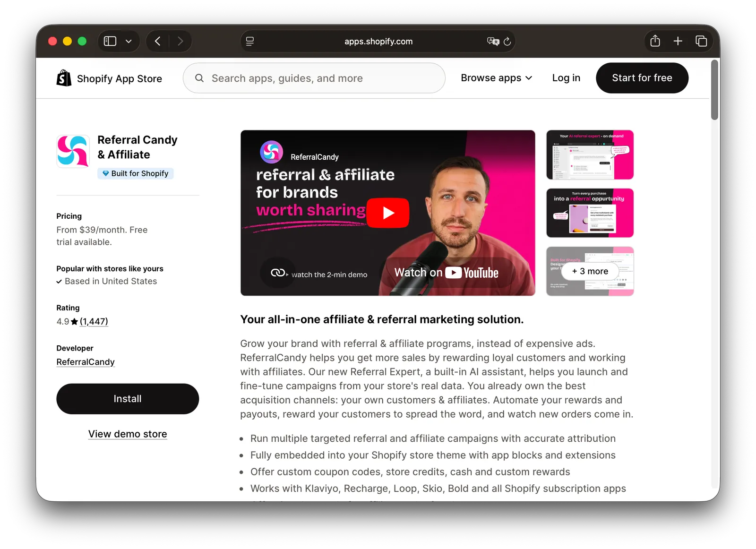Screen dimensions: 756x549
Task: Click the 'Run multiple targeted referral' bullet
Action: pos(433,438)
